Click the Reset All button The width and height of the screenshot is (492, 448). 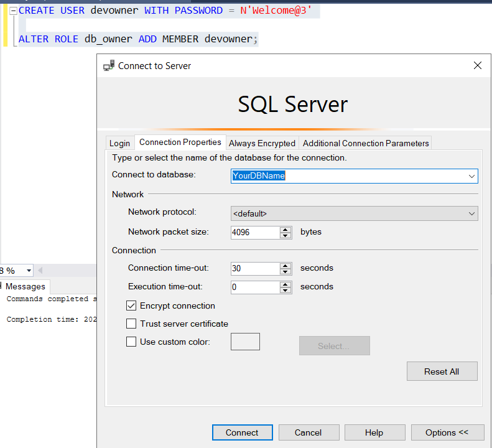pyautogui.click(x=442, y=371)
